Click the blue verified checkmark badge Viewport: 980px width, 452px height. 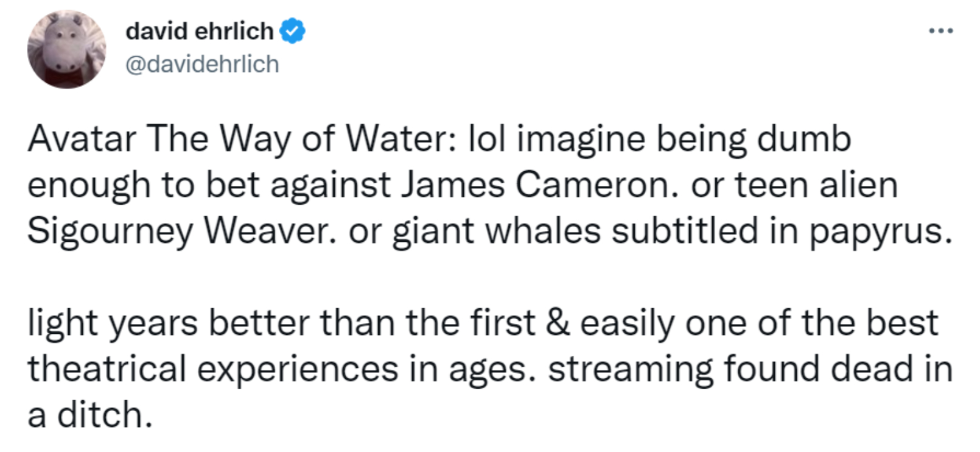tap(292, 31)
